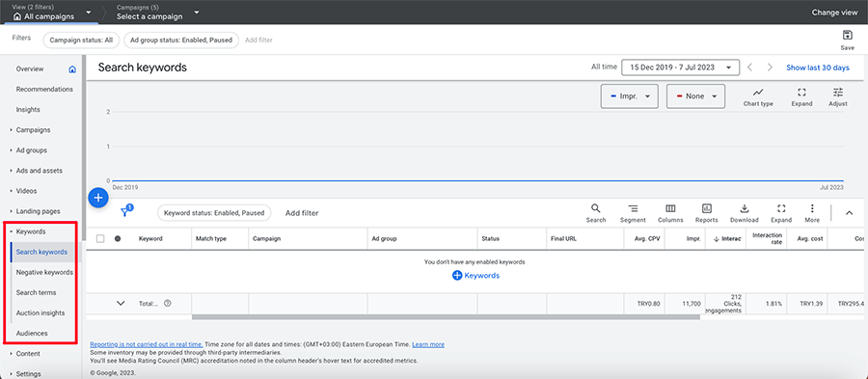The width and height of the screenshot is (868, 379).
Task: Open Insights page
Action: point(28,110)
